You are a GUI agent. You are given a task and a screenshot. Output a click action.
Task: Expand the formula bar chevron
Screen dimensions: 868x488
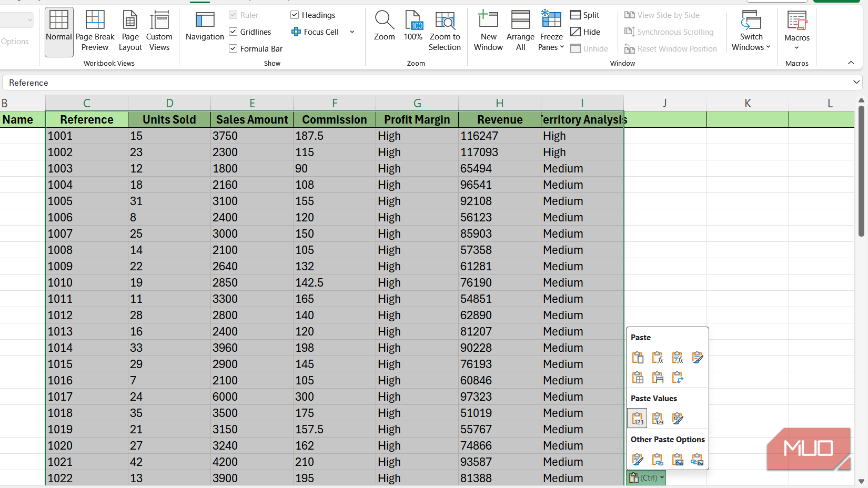coord(856,83)
